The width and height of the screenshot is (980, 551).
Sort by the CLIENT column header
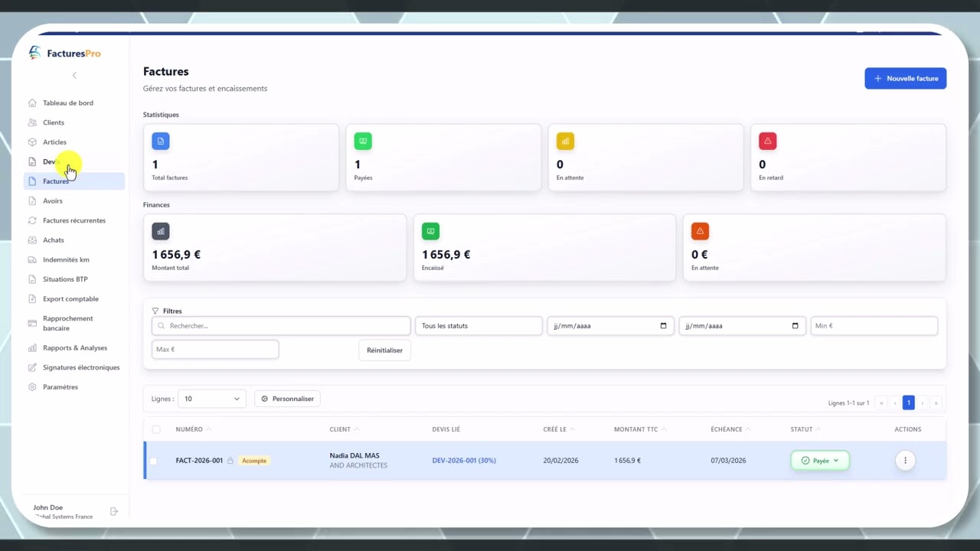[345, 429]
